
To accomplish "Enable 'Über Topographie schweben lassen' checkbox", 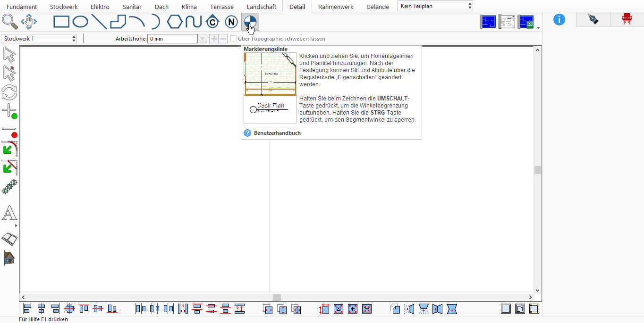I will tap(233, 39).
